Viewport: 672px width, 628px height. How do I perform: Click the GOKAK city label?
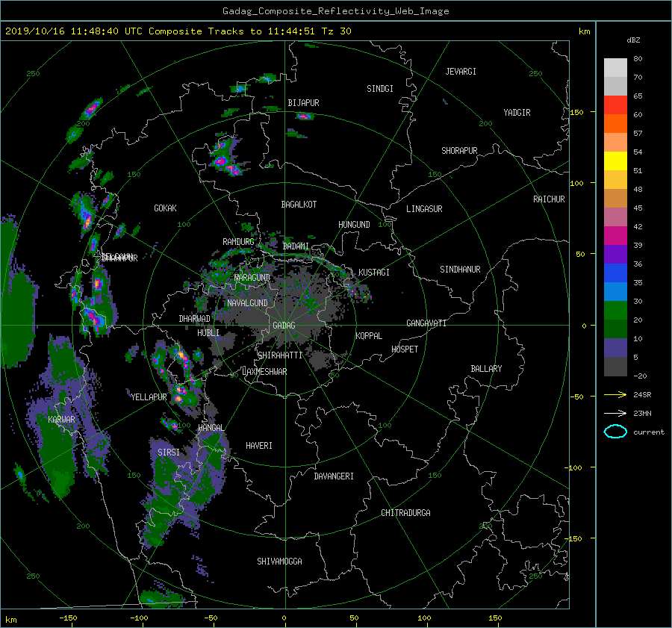(165, 208)
